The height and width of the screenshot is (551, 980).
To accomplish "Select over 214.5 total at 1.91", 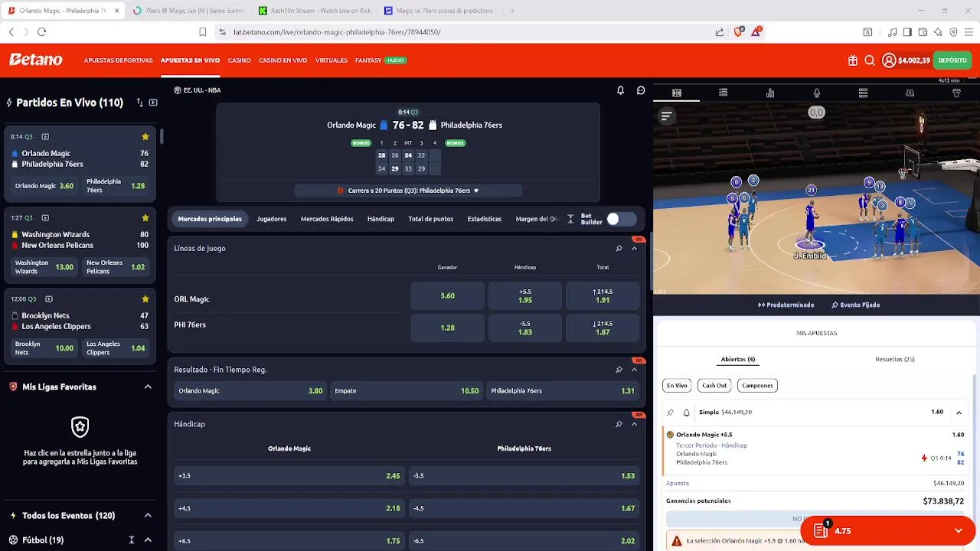I will 603,296.
